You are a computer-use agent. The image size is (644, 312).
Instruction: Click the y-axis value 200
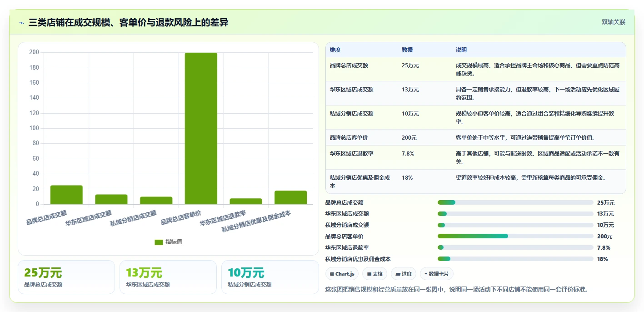coord(34,52)
